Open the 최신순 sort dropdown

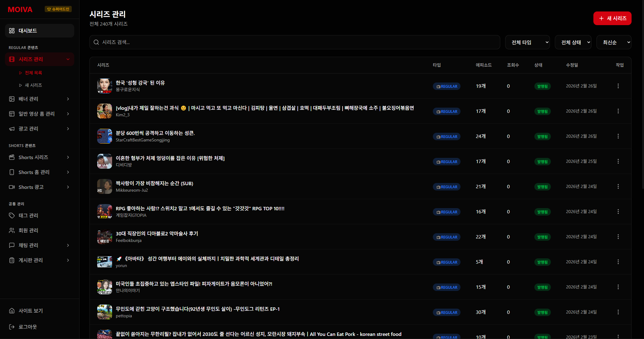(614, 42)
